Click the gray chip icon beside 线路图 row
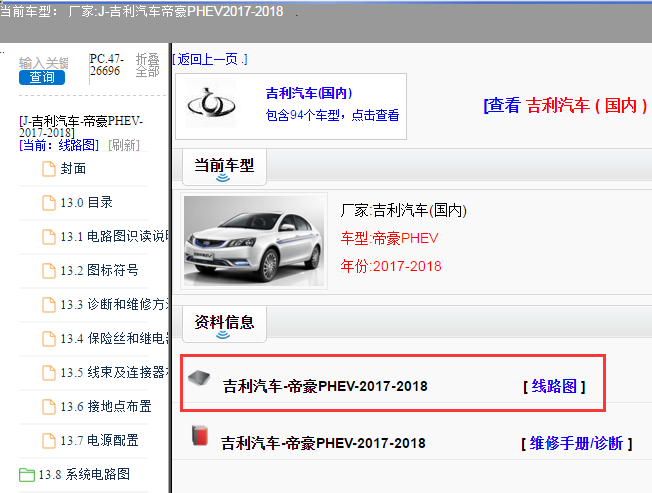Image resolution: width=652 pixels, height=493 pixels. 199,378
